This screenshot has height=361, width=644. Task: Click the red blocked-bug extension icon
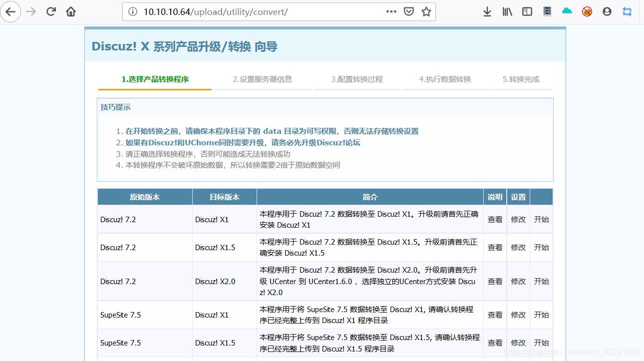click(587, 11)
